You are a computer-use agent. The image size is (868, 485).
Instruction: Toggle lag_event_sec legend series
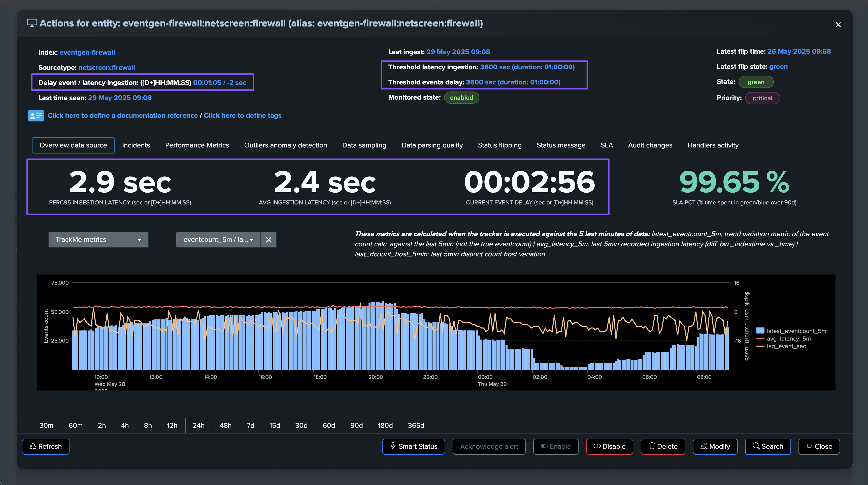[786, 346]
